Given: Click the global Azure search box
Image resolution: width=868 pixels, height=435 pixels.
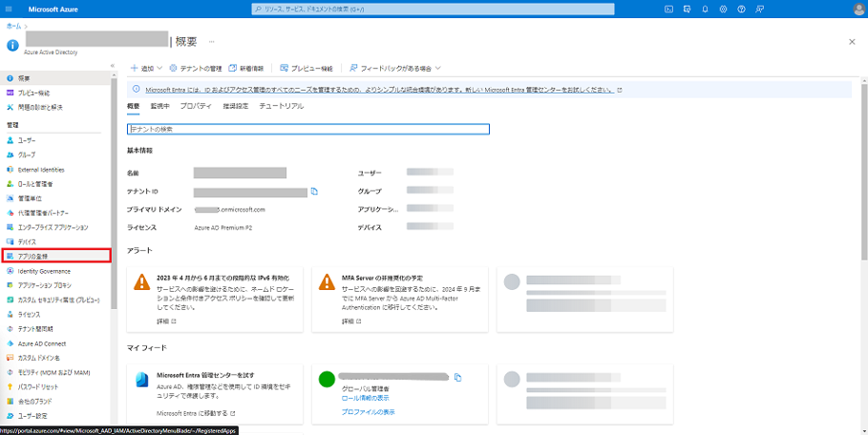Looking at the screenshot, I should 433,10.
